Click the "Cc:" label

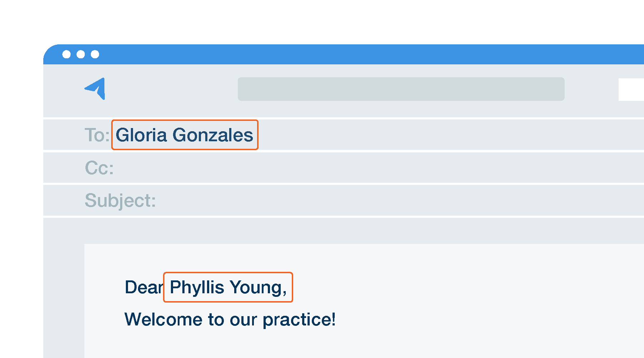[99, 168]
